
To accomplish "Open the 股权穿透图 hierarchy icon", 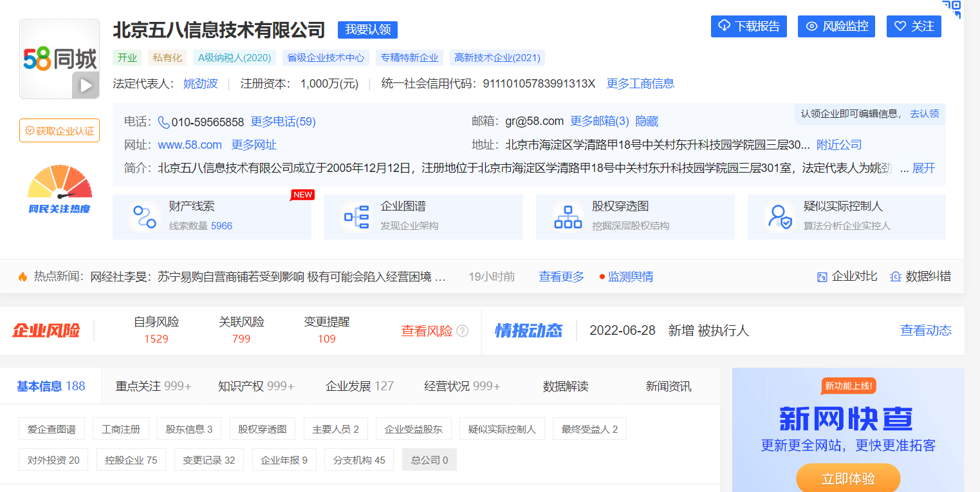I will (x=568, y=216).
